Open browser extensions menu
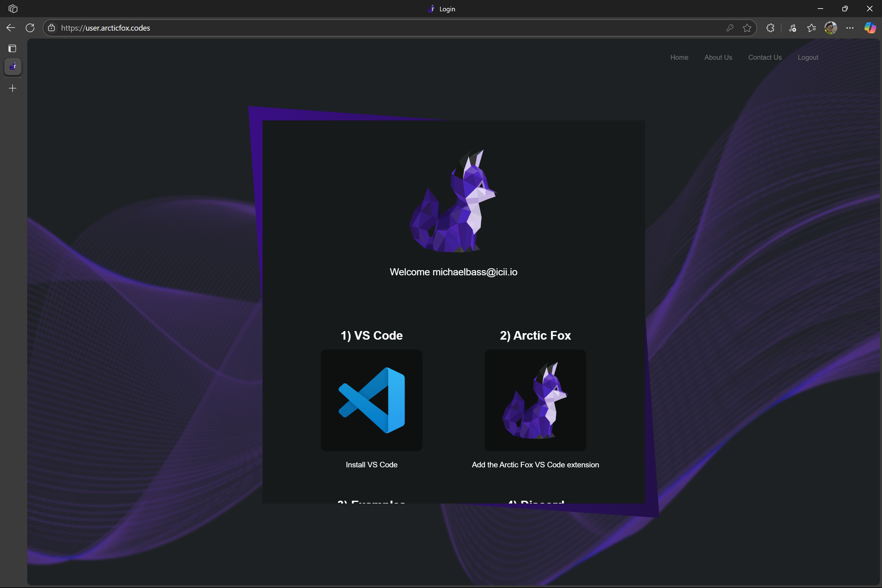The height and width of the screenshot is (588, 882). pyautogui.click(x=770, y=28)
